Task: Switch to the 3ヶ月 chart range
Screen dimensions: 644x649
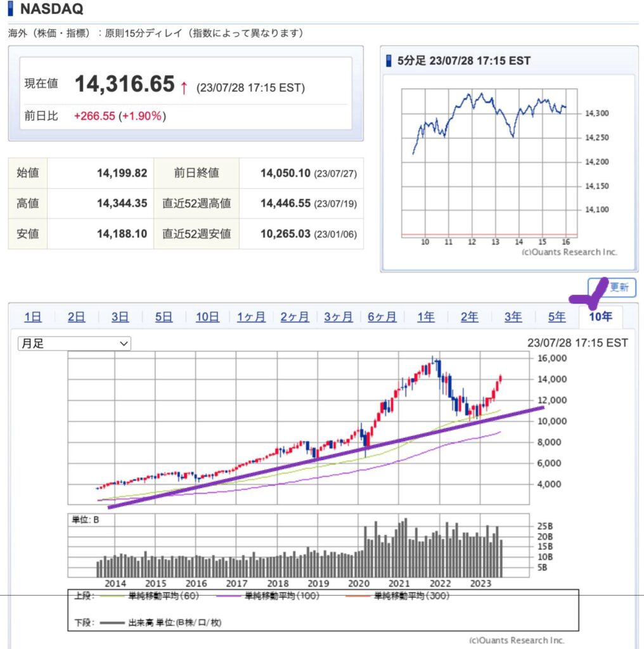Action: (x=338, y=317)
